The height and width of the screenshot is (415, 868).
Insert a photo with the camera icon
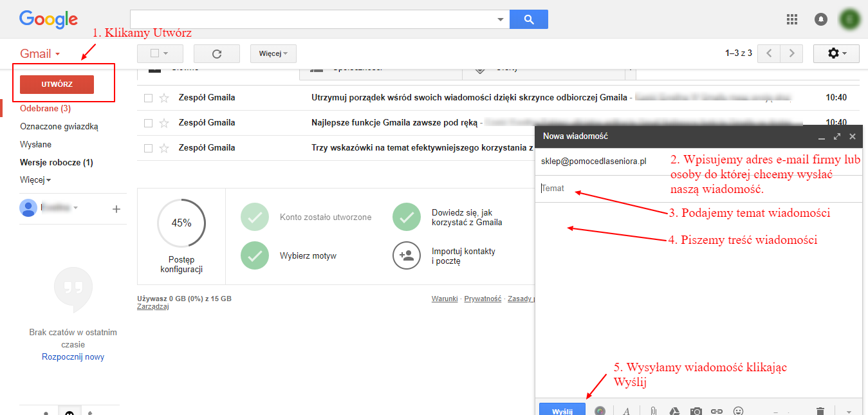coord(696,411)
